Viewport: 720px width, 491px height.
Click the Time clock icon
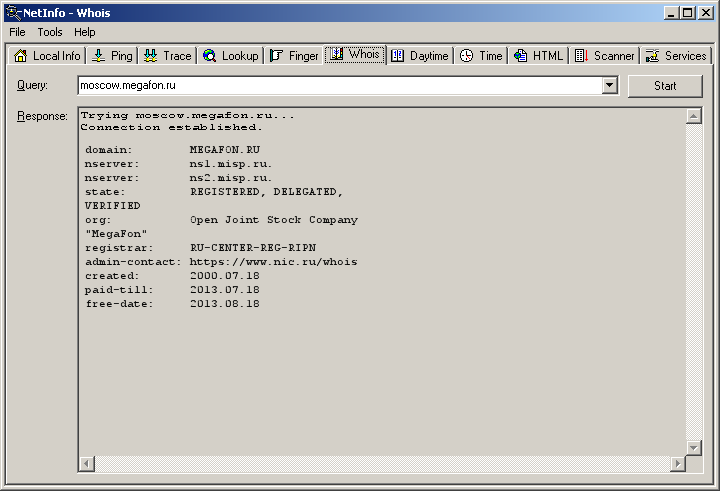coord(467,56)
